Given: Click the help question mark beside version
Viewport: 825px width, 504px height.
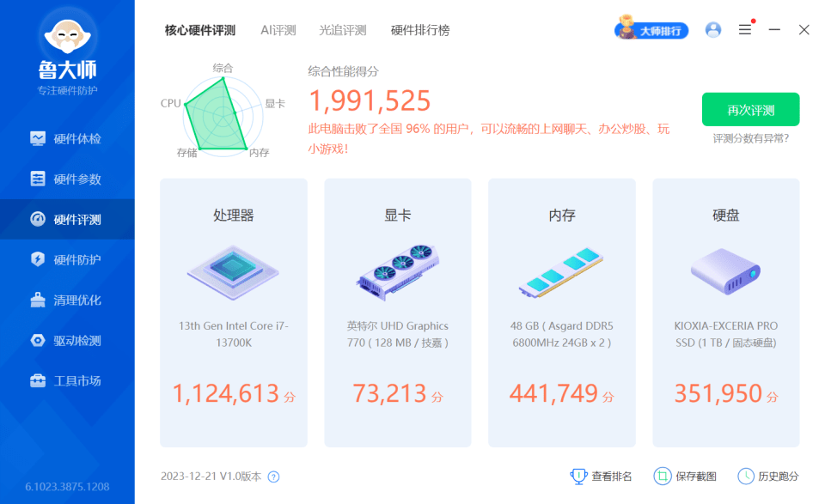Looking at the screenshot, I should (x=273, y=477).
